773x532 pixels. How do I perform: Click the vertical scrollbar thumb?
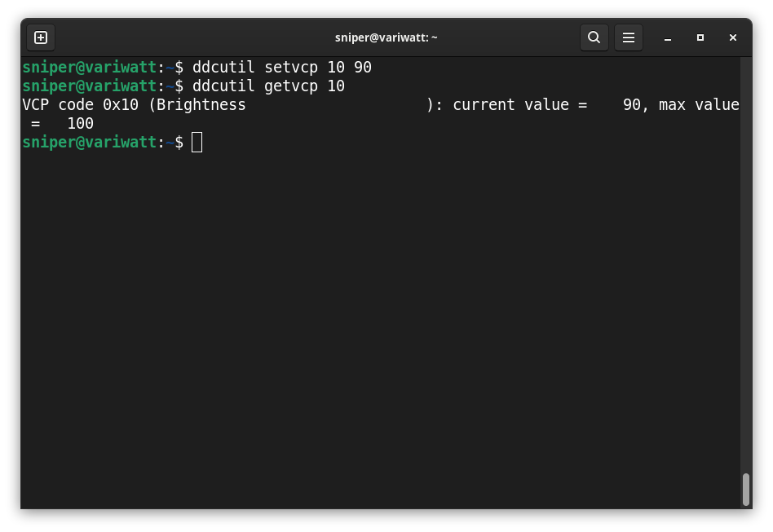(x=745, y=489)
